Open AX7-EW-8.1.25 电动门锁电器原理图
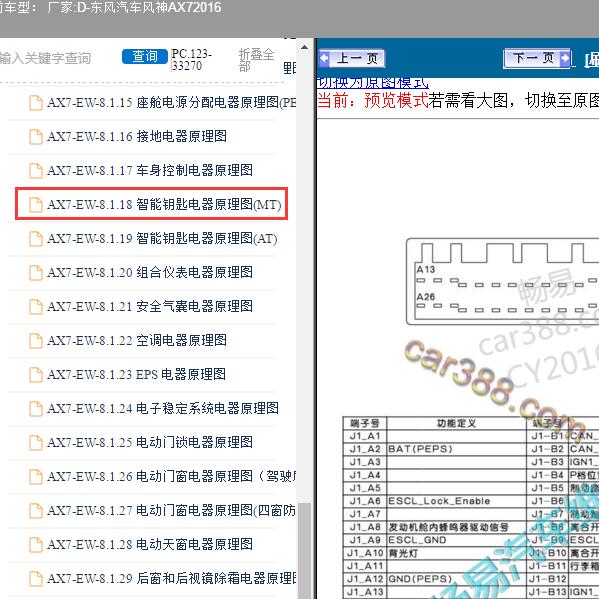The width and height of the screenshot is (599, 599). 150,442
